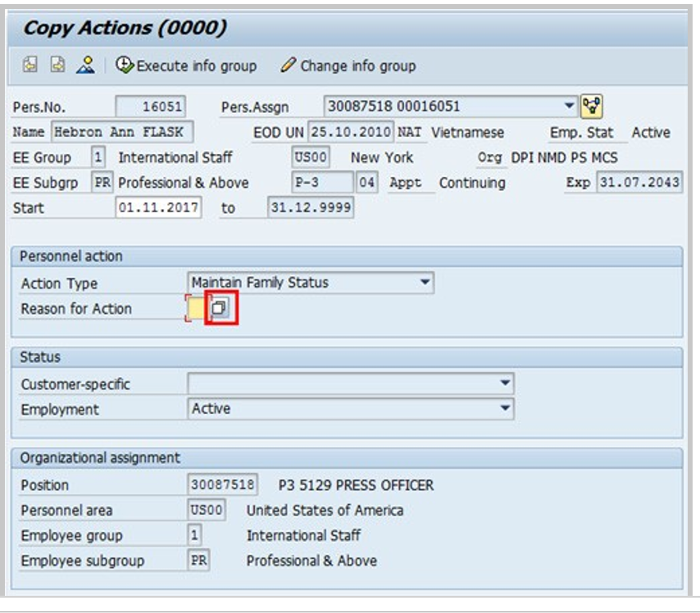Click the Emp. Stat value Active

[x=651, y=133]
